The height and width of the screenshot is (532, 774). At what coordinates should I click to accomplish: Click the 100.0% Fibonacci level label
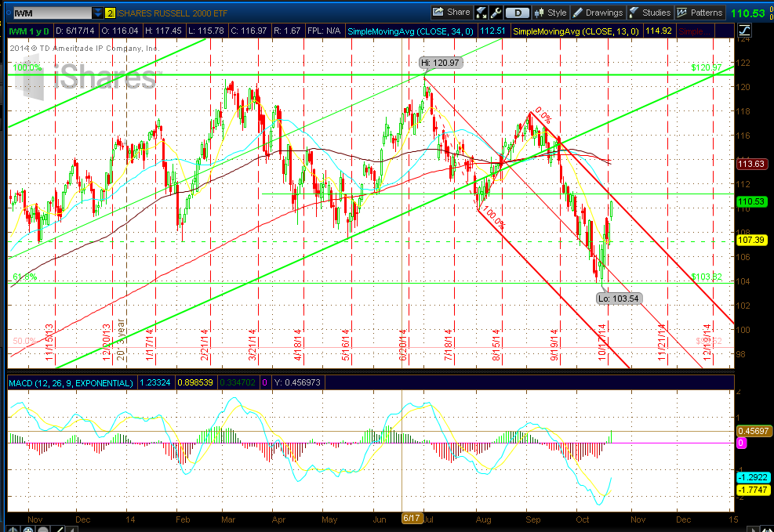coord(27,67)
